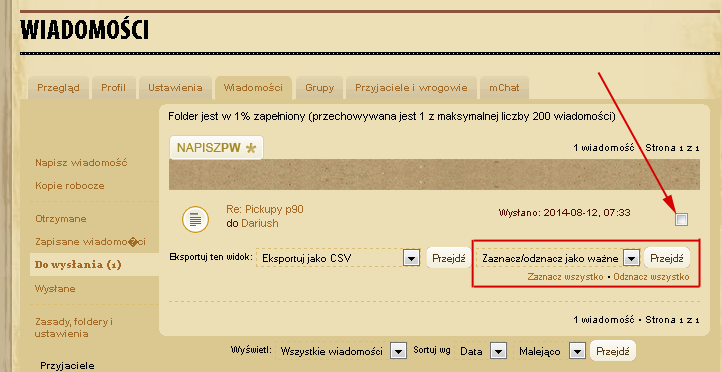Click Przejdź button beside mark-as-important dropdown

(x=667, y=258)
